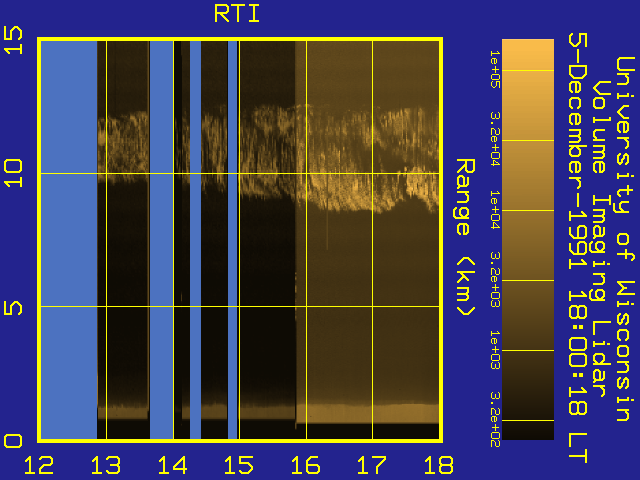
Task: Select the x-axis label 16
Action: (306, 465)
